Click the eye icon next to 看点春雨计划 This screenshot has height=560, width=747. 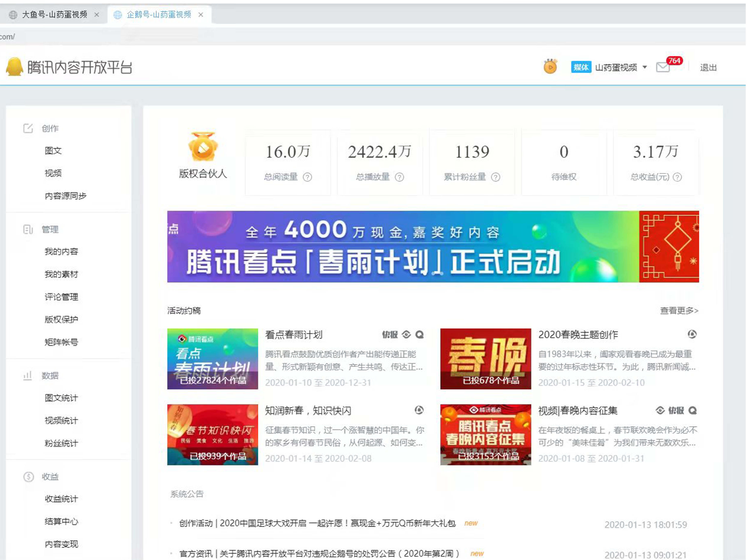tap(406, 335)
